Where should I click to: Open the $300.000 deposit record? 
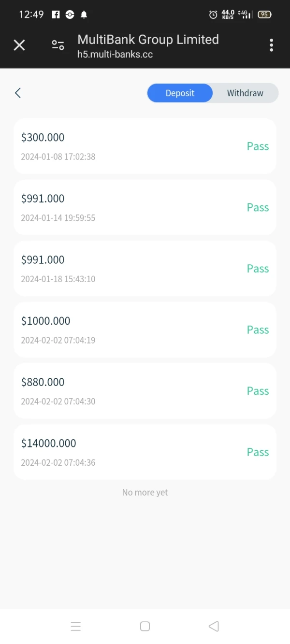pos(145,146)
